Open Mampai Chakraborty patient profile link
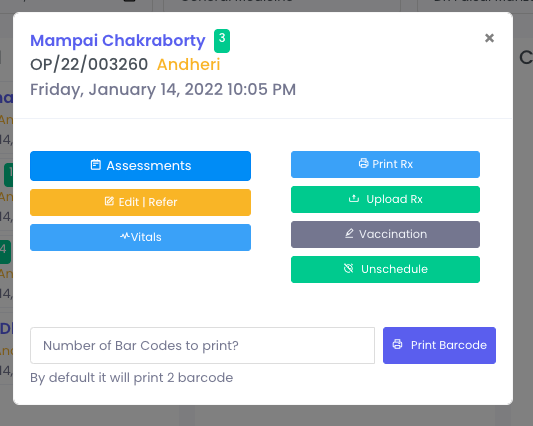This screenshot has height=426, width=533. pos(118,41)
